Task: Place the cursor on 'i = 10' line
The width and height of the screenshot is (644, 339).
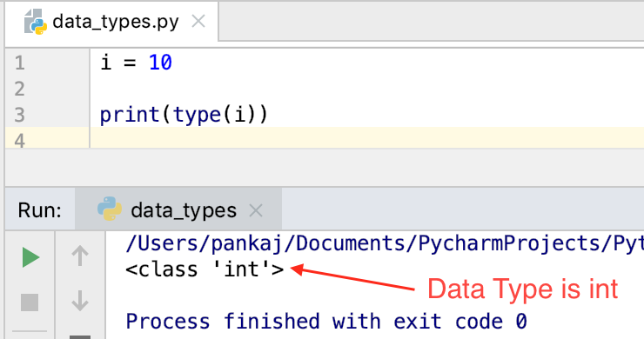Action: click(x=136, y=63)
